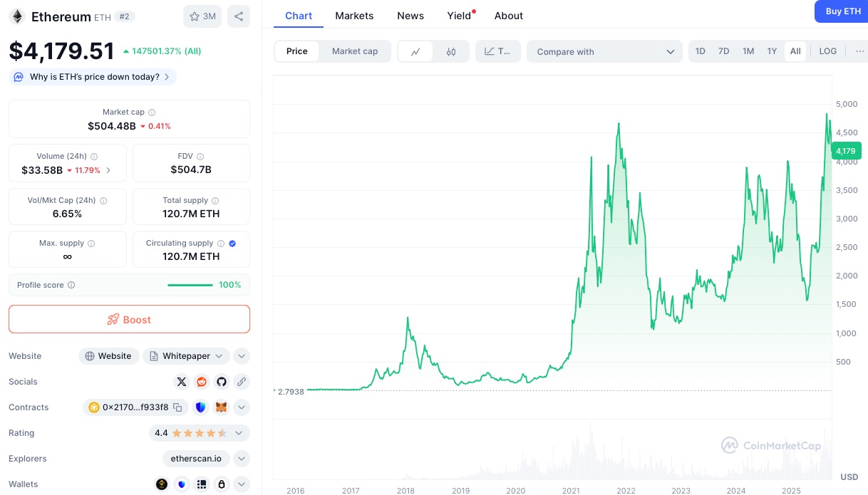Click the Volume (24h) info icon
Screen dimensions: 868x495
click(94, 157)
